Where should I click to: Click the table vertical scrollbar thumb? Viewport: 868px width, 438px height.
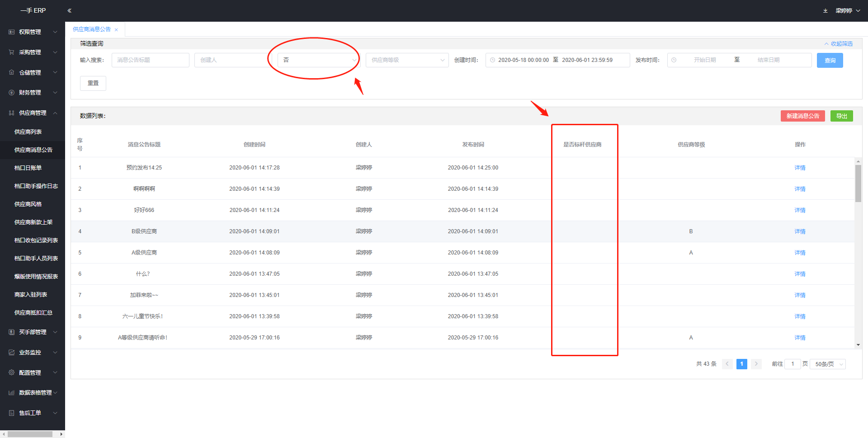(x=858, y=183)
